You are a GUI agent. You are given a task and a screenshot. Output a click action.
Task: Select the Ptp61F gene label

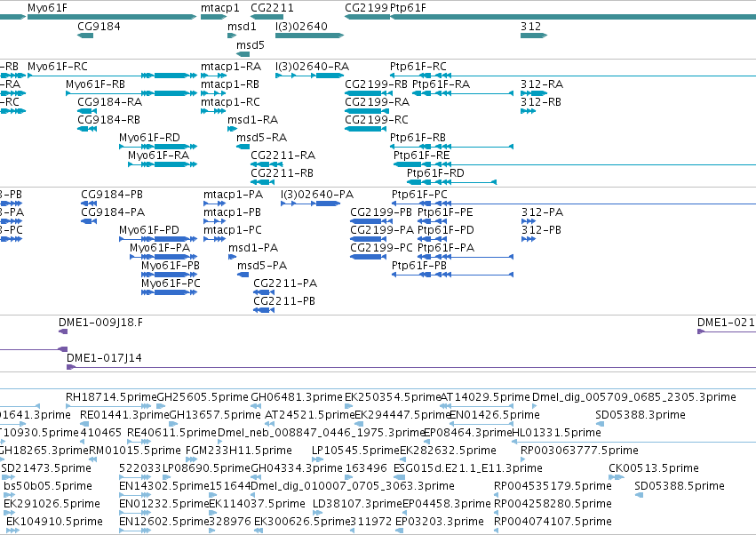(408, 8)
